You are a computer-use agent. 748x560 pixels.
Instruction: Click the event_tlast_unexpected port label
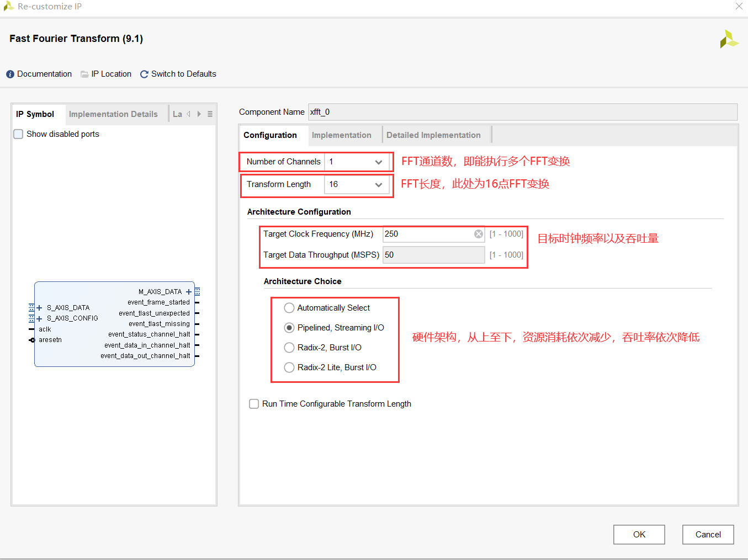(x=154, y=313)
